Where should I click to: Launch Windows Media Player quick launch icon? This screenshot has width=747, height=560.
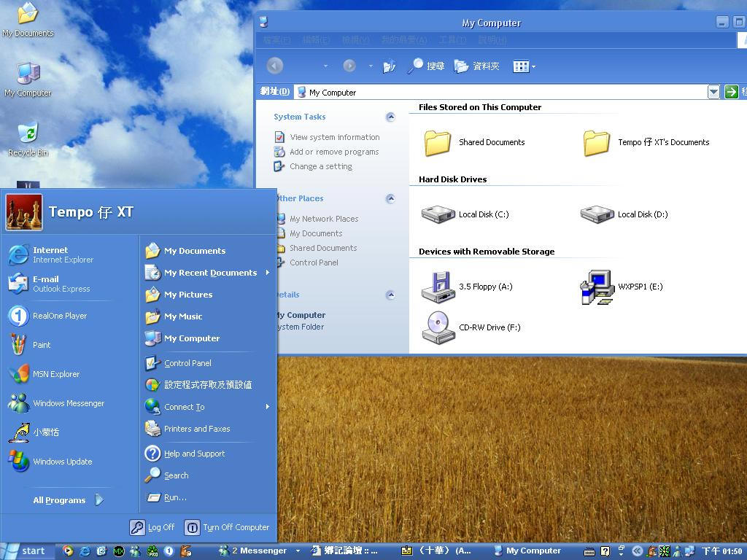(x=68, y=551)
